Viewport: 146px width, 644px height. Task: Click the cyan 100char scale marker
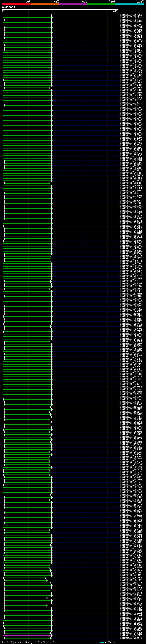[x=102, y=642]
